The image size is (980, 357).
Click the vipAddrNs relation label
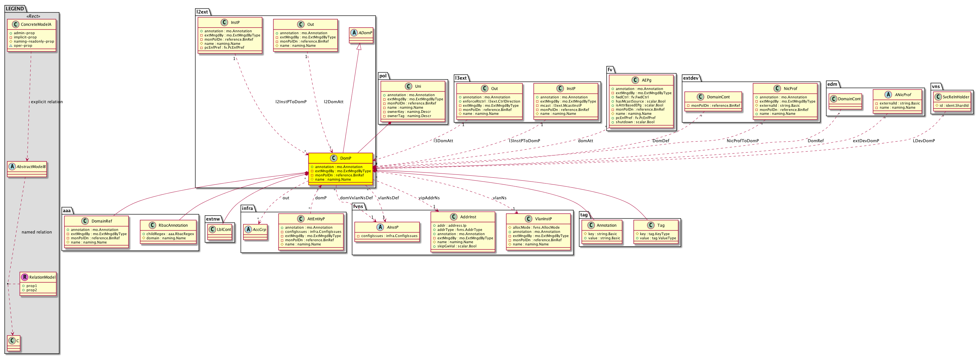(429, 198)
